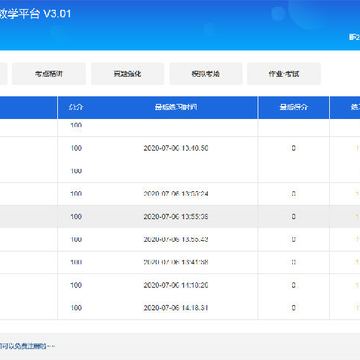Select the 模拟考场 tab

click(x=206, y=74)
